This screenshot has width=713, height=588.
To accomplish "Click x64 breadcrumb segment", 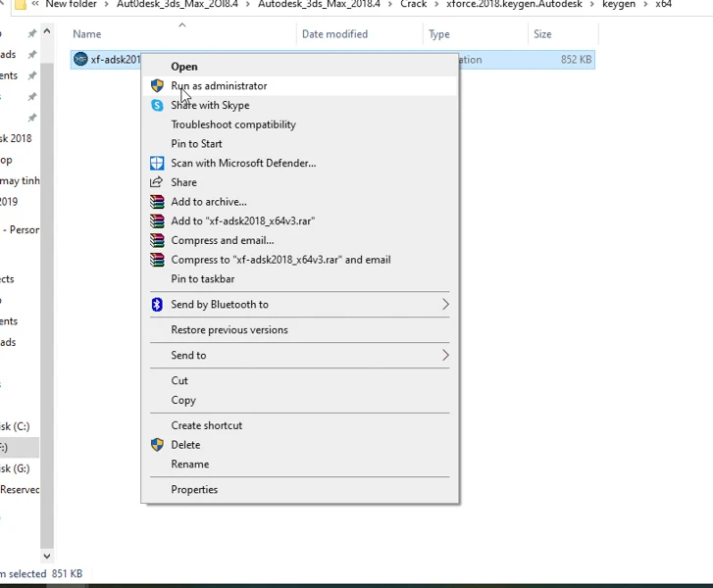I will [x=663, y=4].
